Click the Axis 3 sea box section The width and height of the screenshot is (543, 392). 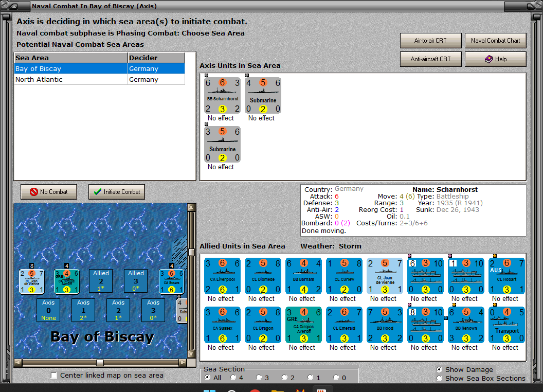(x=153, y=310)
